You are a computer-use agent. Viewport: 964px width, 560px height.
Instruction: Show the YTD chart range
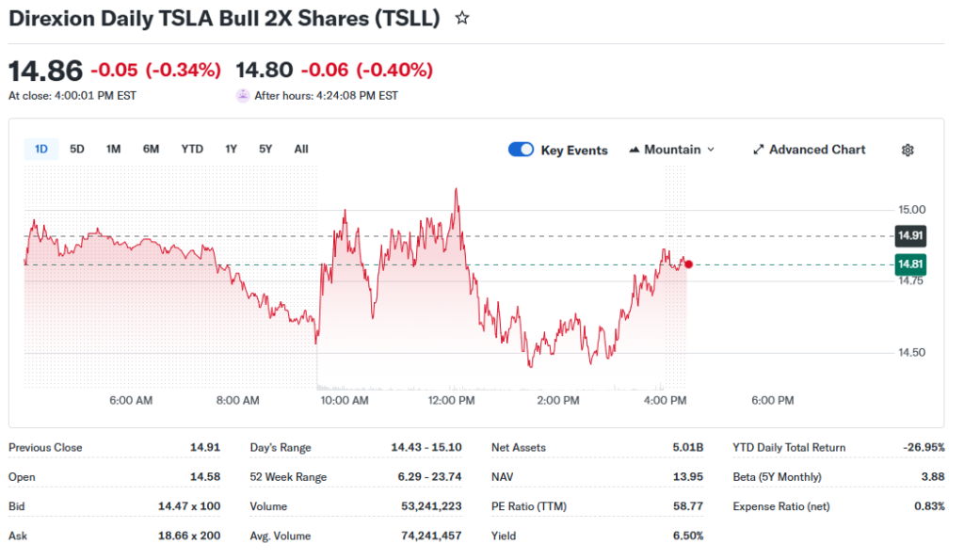192,149
